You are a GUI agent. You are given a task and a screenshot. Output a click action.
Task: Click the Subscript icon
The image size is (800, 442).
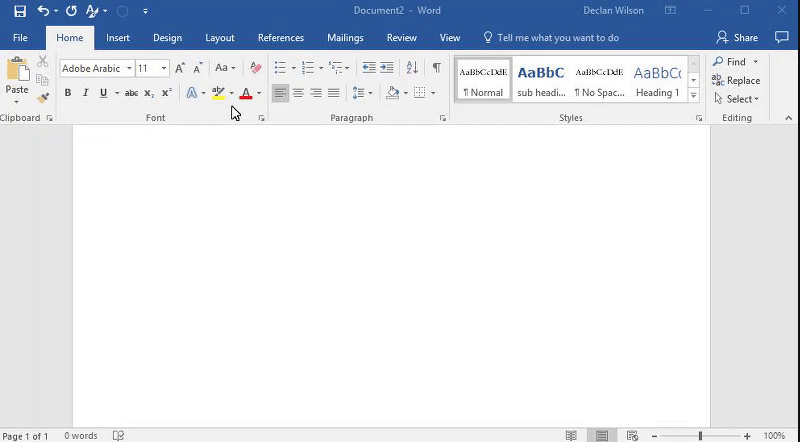click(149, 93)
